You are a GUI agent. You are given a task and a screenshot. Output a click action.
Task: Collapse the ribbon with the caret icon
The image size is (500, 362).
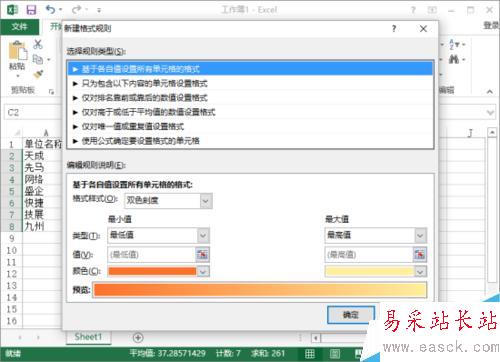490,91
